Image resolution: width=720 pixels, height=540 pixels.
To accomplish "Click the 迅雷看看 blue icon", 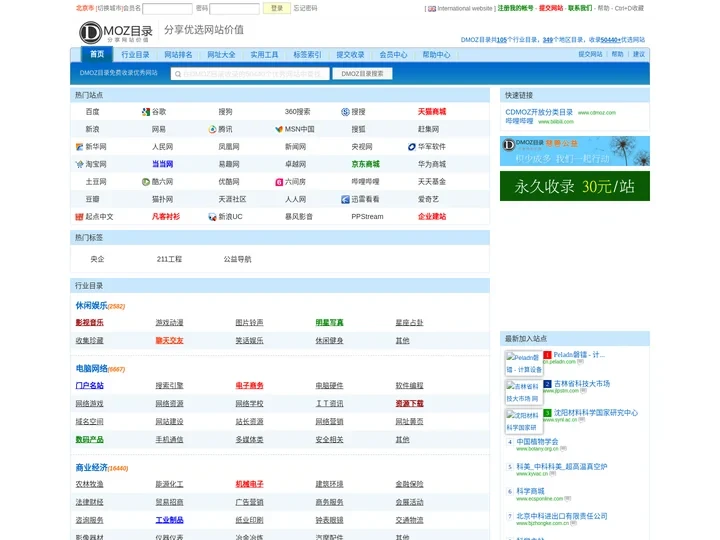I will pyautogui.click(x=345, y=199).
